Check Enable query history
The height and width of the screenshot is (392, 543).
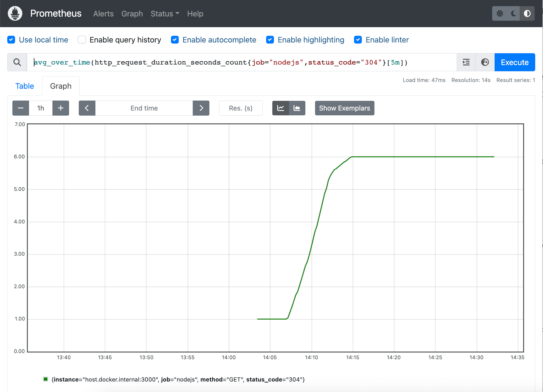click(82, 40)
